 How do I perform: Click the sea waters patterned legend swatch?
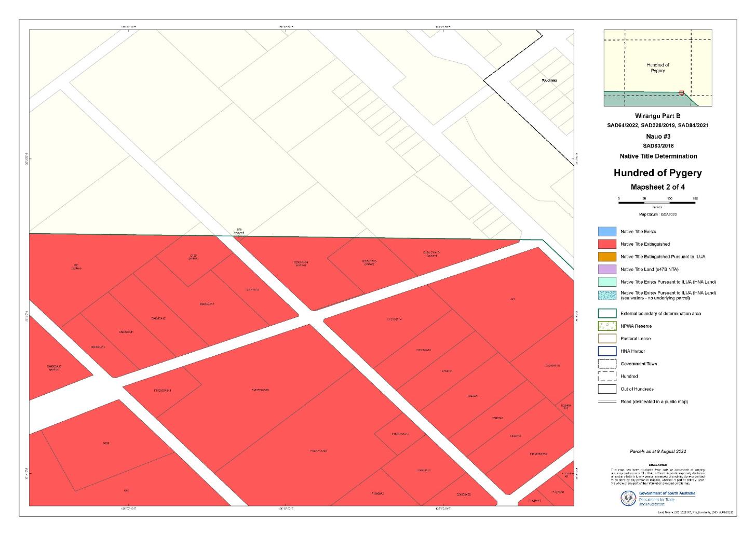(x=606, y=295)
